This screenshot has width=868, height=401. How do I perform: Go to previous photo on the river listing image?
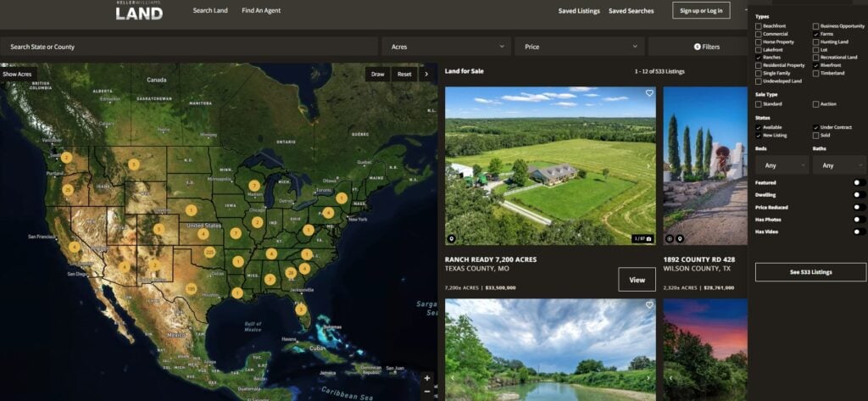point(453,378)
